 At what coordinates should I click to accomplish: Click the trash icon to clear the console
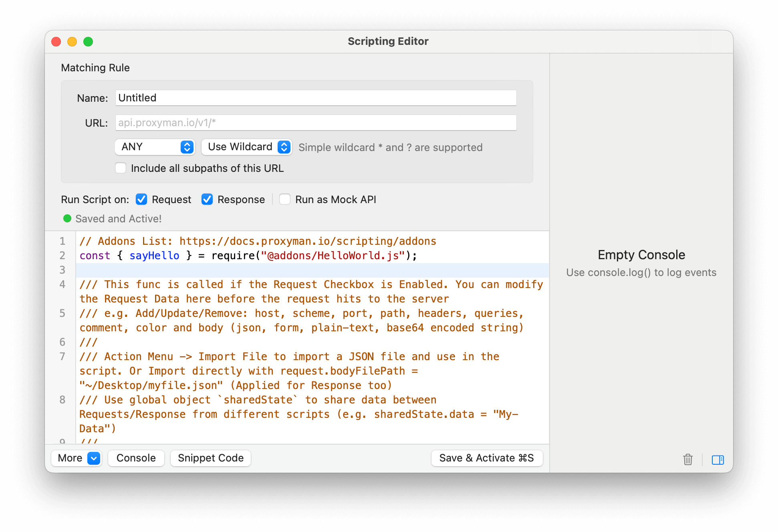[x=688, y=459]
